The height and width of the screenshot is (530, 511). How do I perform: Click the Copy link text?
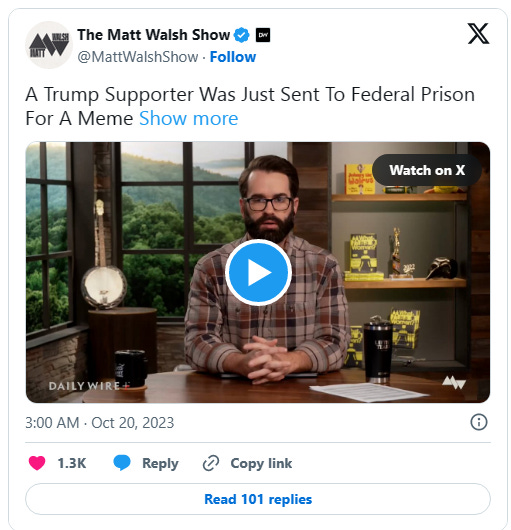261,463
